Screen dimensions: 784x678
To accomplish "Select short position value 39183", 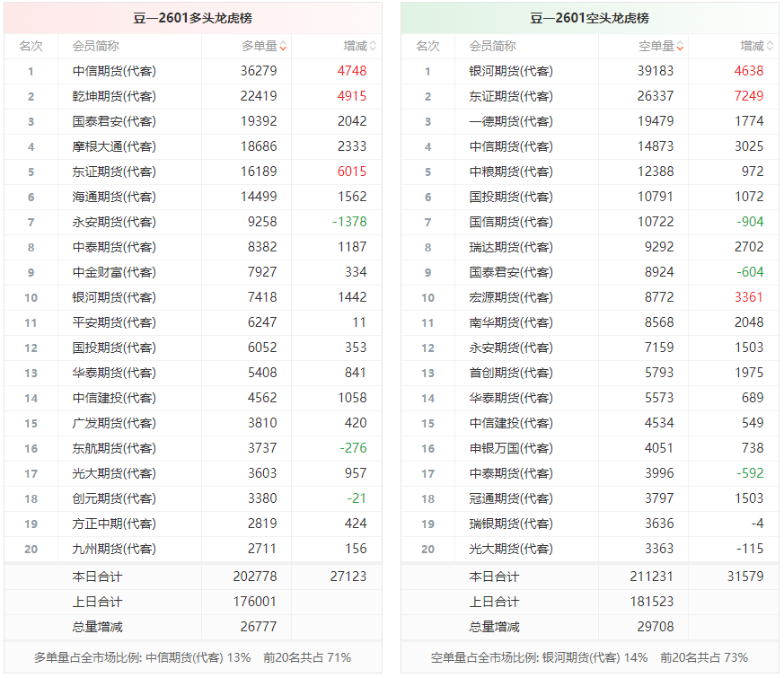I will tap(656, 71).
